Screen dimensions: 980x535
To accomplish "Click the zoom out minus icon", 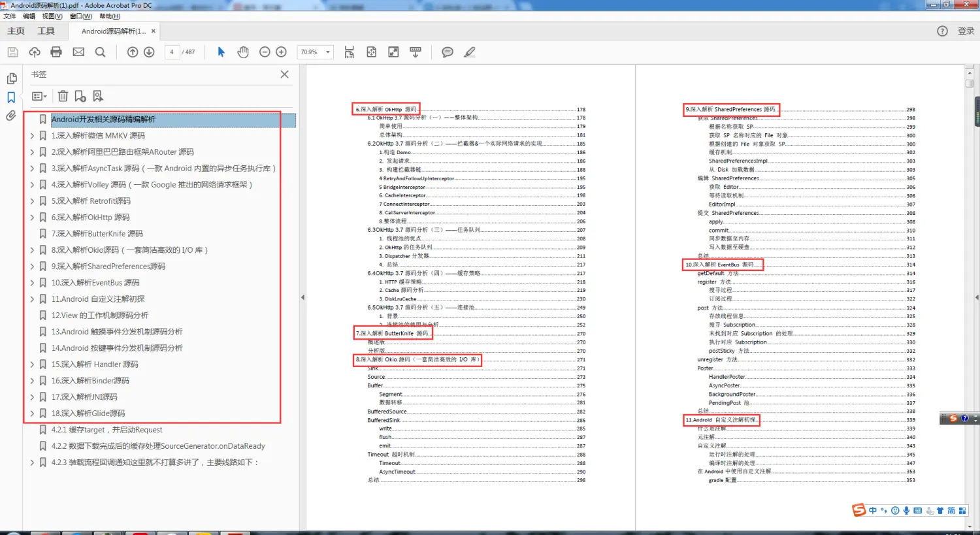I will [x=265, y=52].
